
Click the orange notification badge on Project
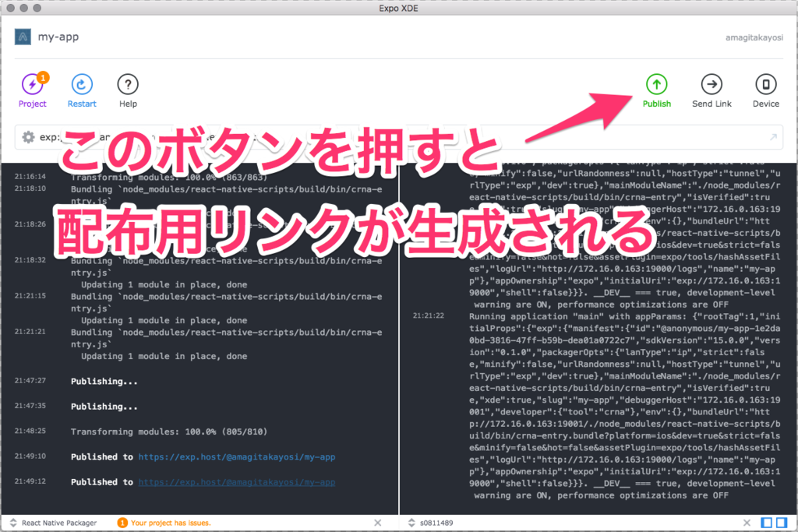click(43, 77)
